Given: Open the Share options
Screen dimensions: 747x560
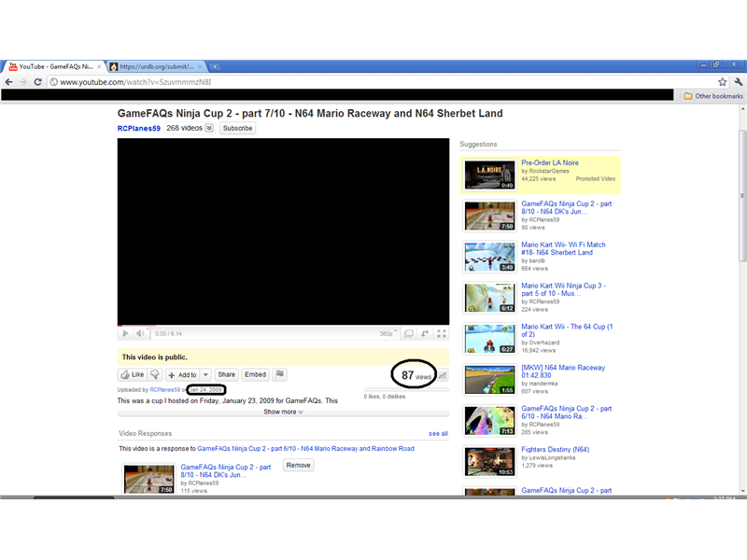Looking at the screenshot, I should click(x=226, y=374).
